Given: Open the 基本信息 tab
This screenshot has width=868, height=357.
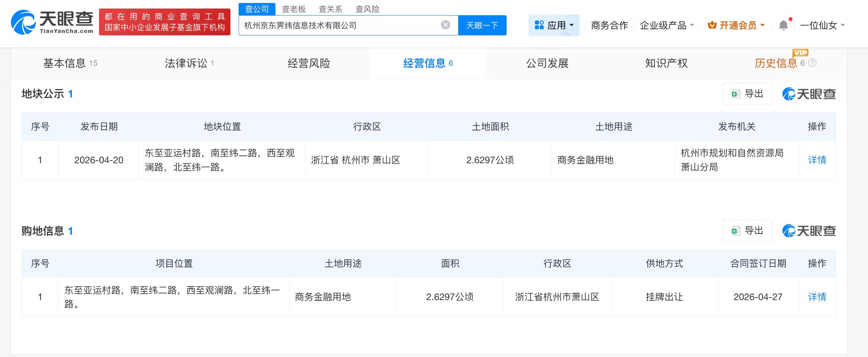Looking at the screenshot, I should pos(70,63).
